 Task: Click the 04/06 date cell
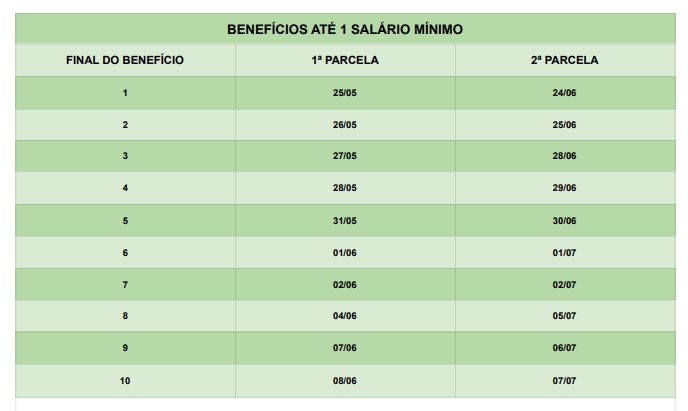tap(345, 316)
